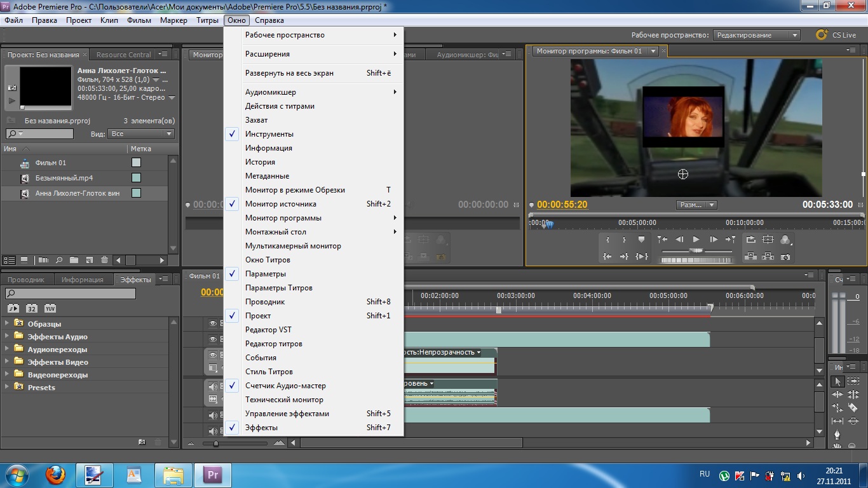
Task: Click the Lift button in program monitor
Action: point(751,257)
